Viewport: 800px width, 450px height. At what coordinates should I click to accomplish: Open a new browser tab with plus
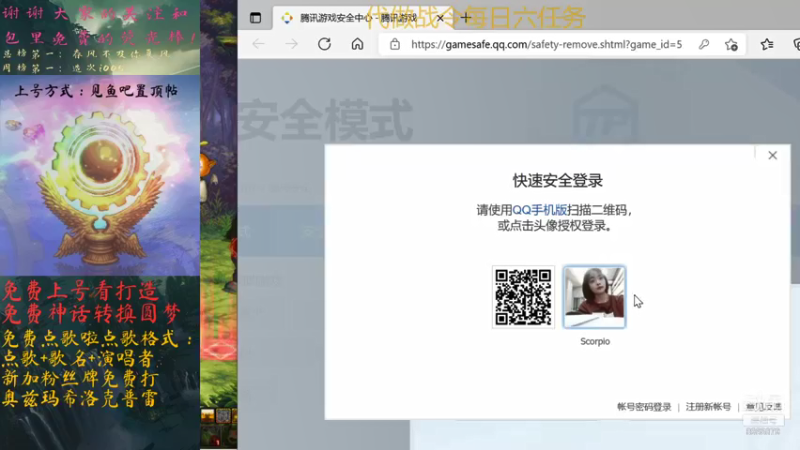tap(466, 18)
